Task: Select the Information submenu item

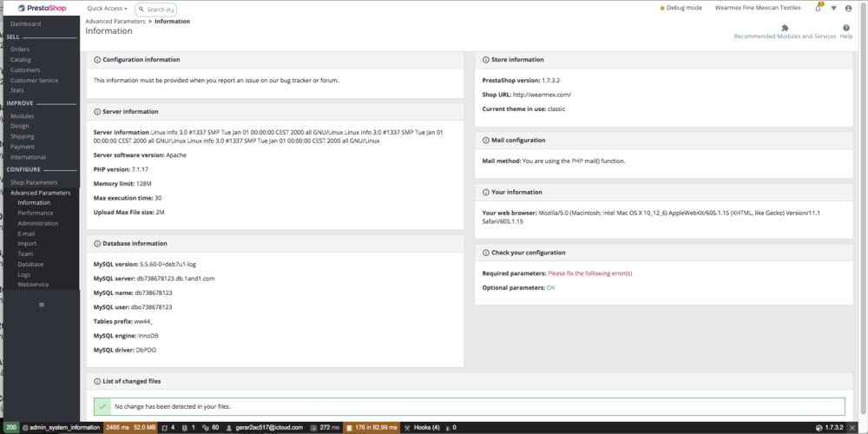Action: 34,202
